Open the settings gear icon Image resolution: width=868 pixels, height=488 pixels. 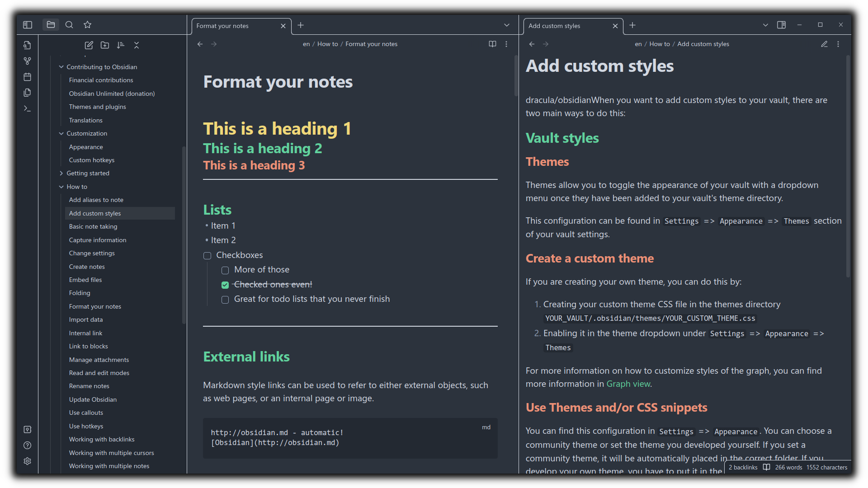[28, 461]
